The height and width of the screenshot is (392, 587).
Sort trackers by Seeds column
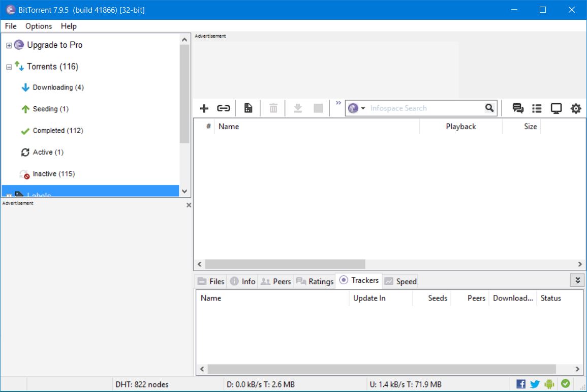pyautogui.click(x=432, y=298)
